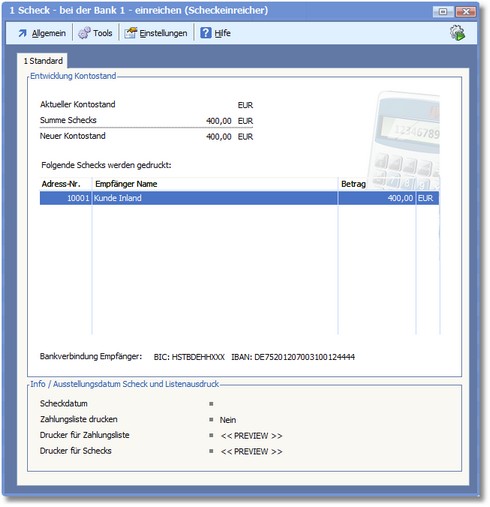Click the Empfänger Name column header
The image size is (490, 507).
click(215, 184)
